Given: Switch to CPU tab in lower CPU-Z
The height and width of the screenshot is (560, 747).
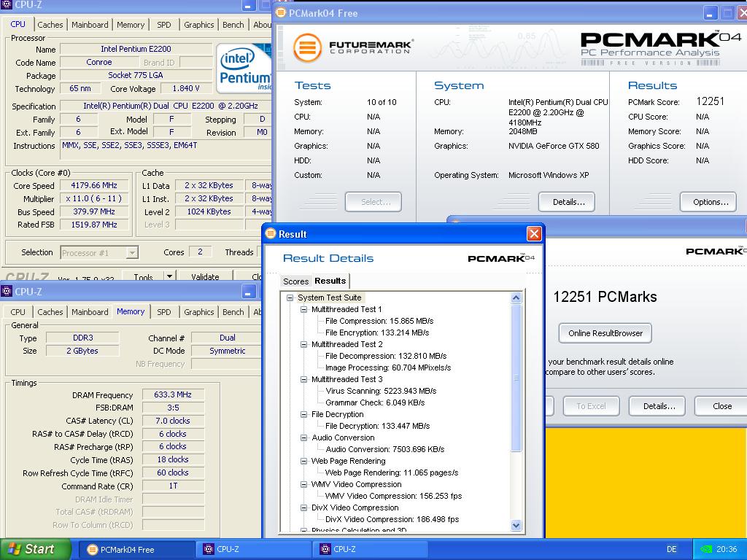Looking at the screenshot, I should pos(18,312).
